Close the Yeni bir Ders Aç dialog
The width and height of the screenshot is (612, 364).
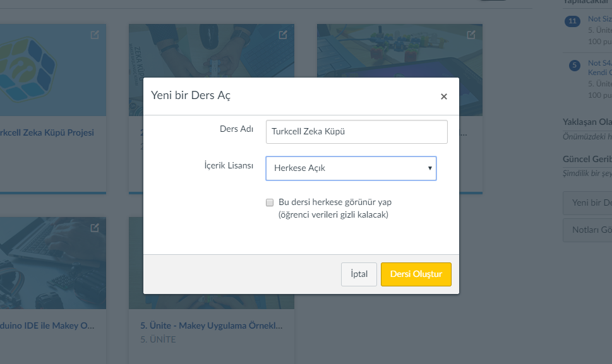[x=444, y=97]
